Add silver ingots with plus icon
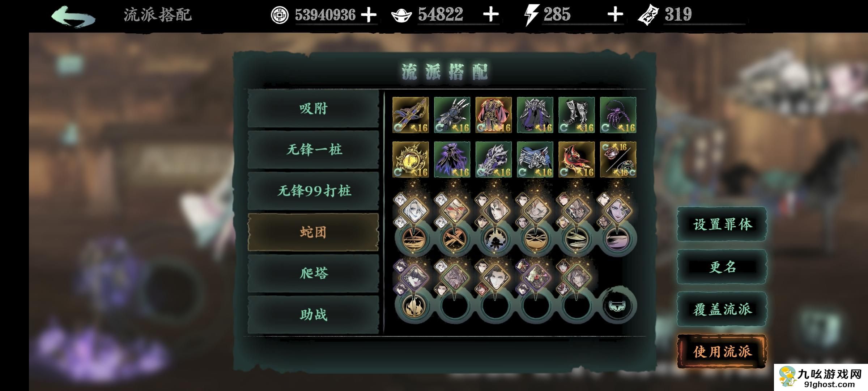Viewport: 868px width, 391px height. [x=491, y=15]
